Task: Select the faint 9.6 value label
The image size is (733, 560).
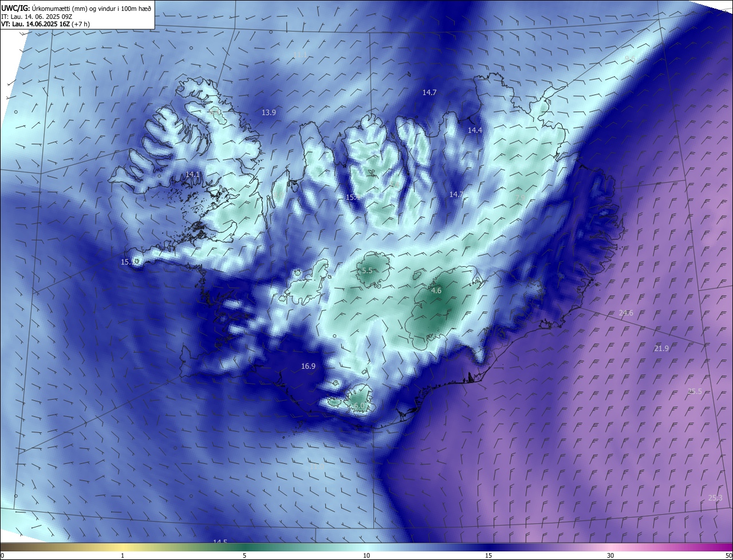Action: [x=630, y=59]
